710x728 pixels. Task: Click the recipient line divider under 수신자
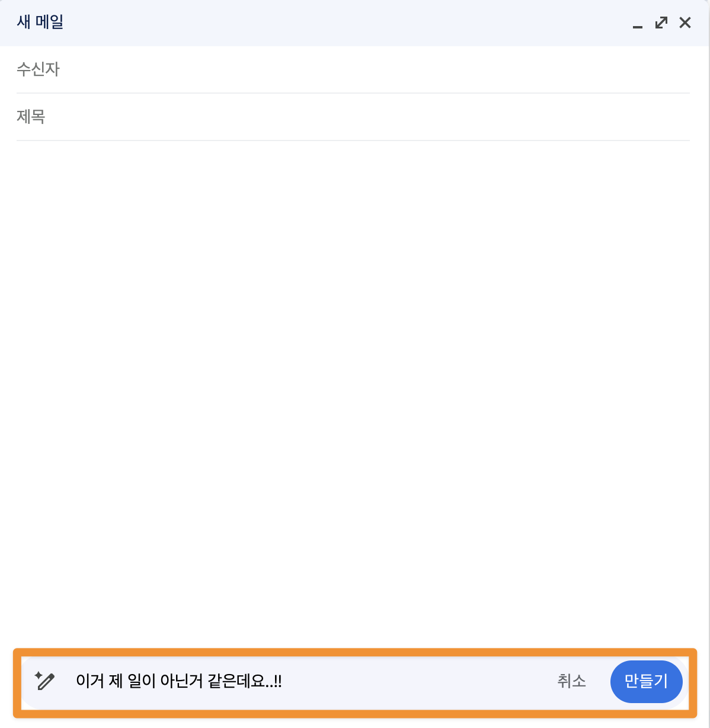(355, 92)
